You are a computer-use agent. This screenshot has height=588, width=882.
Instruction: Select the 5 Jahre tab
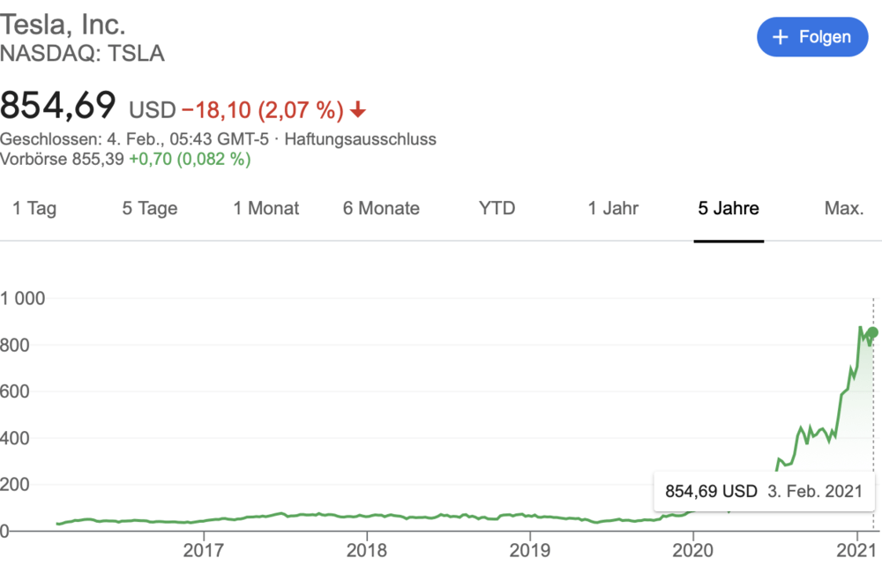[x=729, y=209]
